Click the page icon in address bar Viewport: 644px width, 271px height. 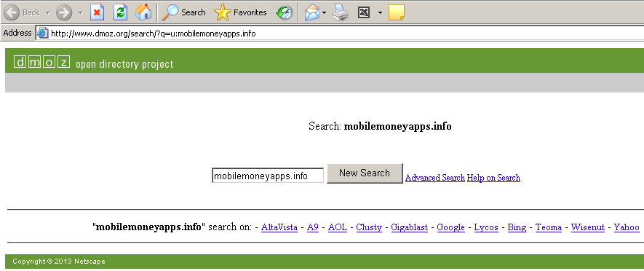pos(43,34)
